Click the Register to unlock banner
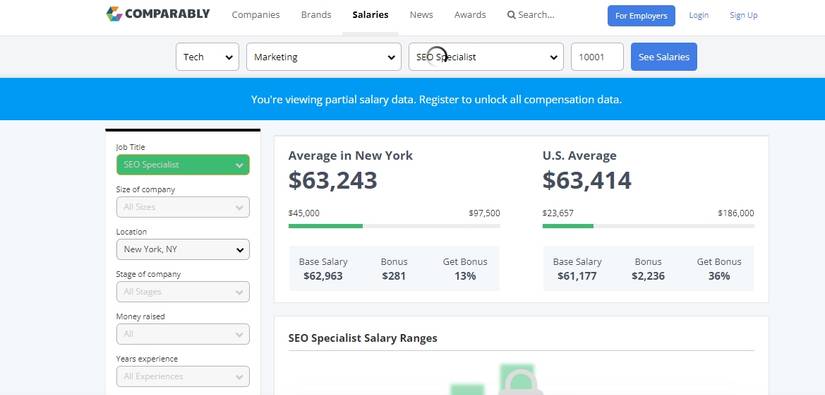Screen dimensions: 825x395 click(436, 99)
